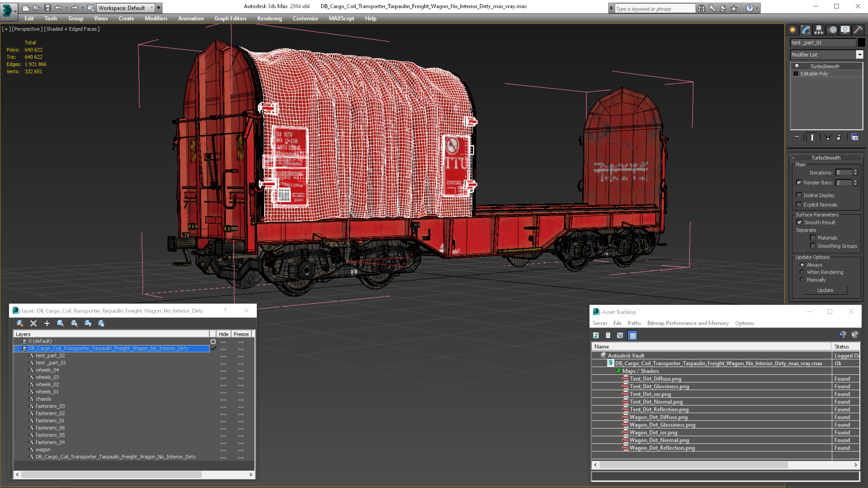
Task: Open the Display command panel tab
Action: pyautogui.click(x=845, y=30)
